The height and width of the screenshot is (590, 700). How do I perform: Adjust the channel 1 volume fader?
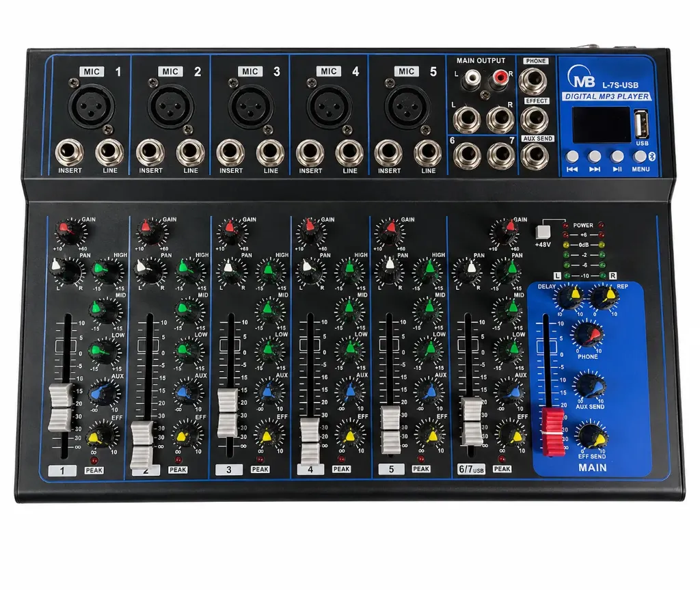coord(60,407)
